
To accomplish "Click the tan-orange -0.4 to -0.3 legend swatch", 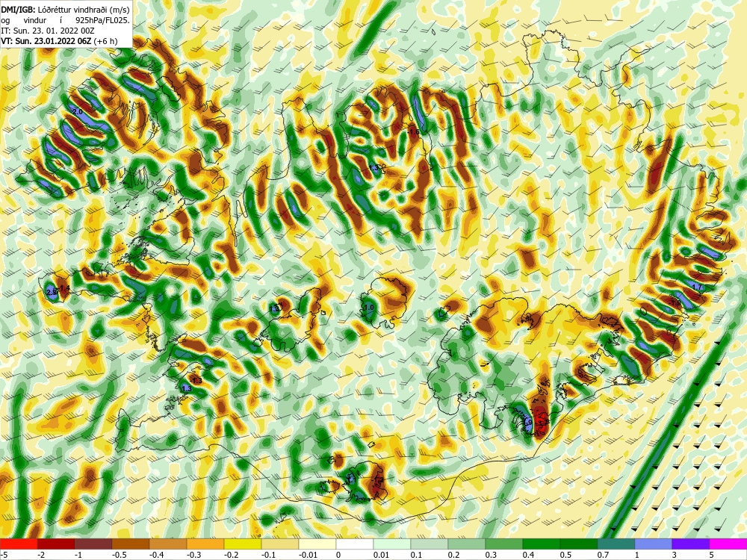I will point(168,544).
